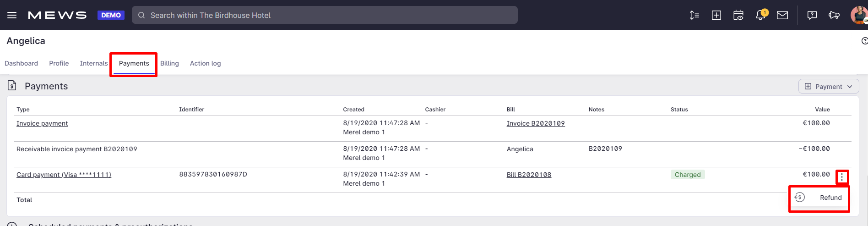Focus the Search within The Birdhouse Hotel field
Image resolution: width=868 pixels, height=226 pixels.
pyautogui.click(x=325, y=15)
